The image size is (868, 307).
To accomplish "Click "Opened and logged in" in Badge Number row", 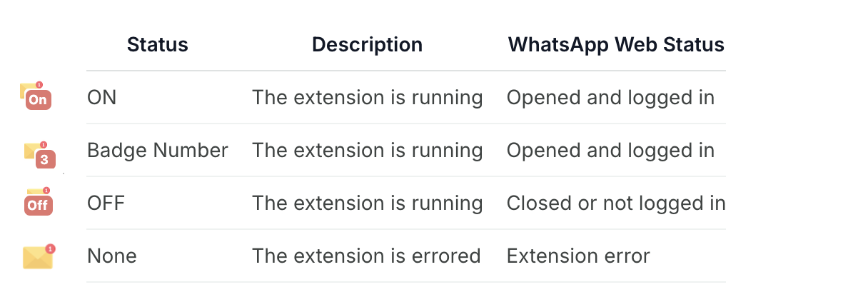I will (611, 150).
